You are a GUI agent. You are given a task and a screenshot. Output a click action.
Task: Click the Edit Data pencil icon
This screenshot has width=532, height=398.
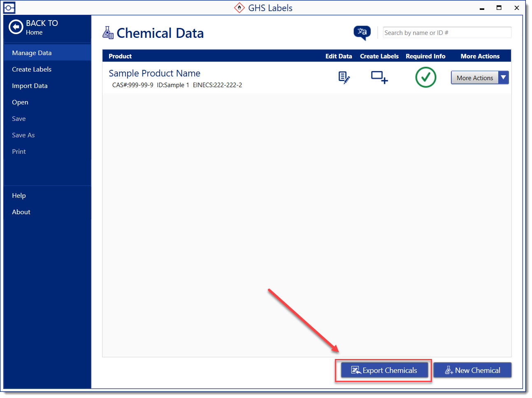(x=344, y=77)
